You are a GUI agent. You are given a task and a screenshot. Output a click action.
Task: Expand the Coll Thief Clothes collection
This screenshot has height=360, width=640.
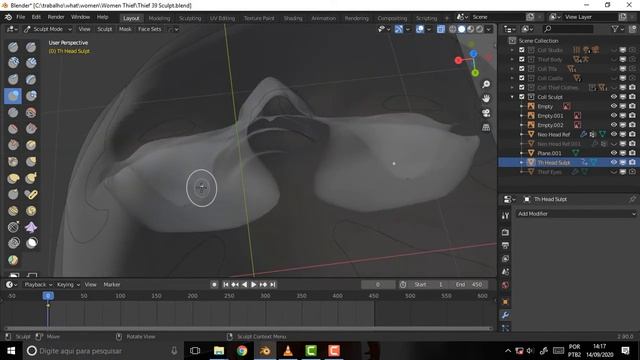[x=512, y=87]
